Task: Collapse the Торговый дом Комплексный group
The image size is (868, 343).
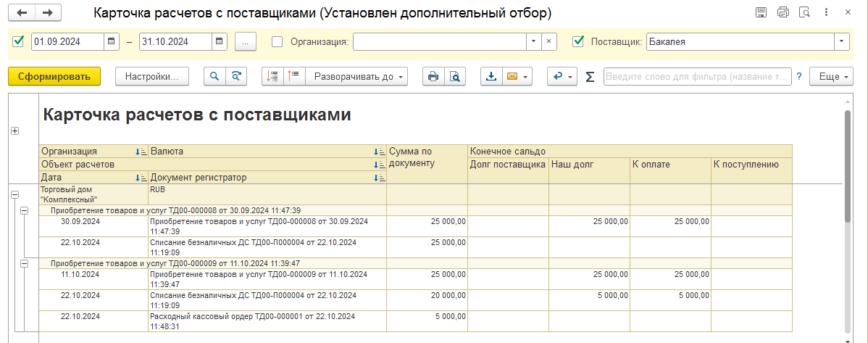Action: [15, 194]
